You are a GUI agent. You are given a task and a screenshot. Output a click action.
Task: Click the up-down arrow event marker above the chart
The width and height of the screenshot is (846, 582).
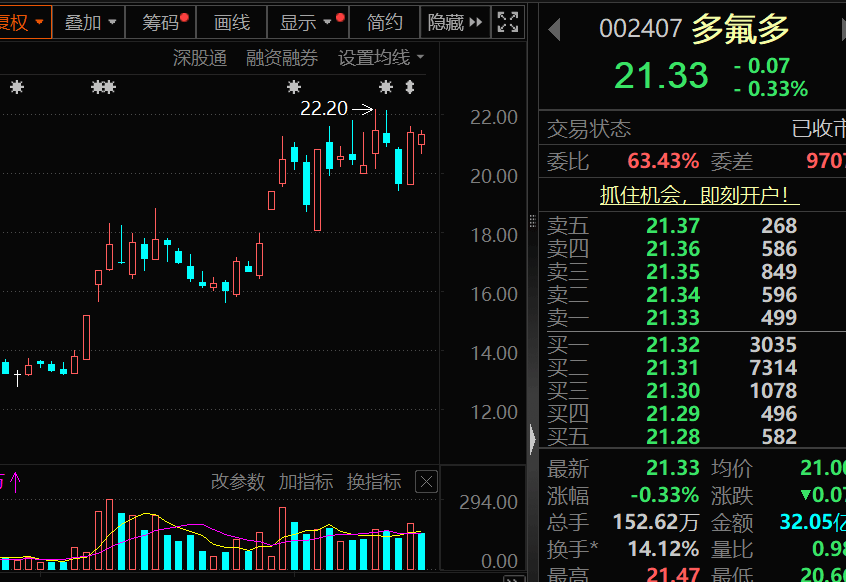410,87
